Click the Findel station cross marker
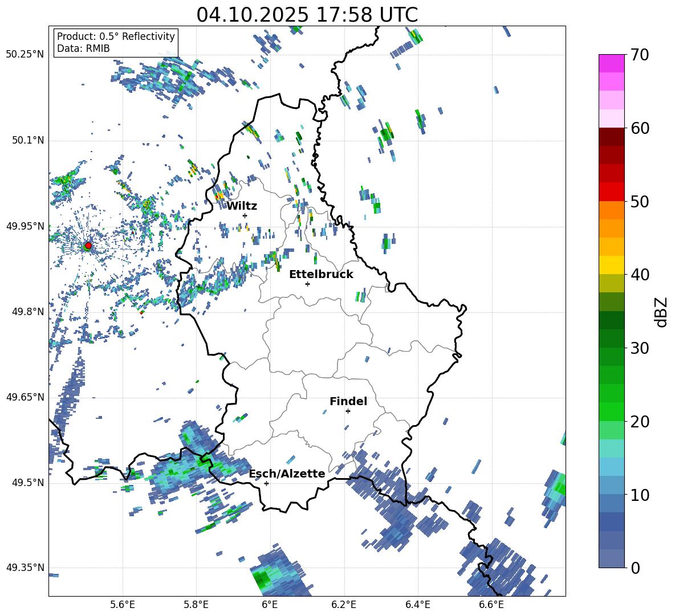 click(348, 411)
